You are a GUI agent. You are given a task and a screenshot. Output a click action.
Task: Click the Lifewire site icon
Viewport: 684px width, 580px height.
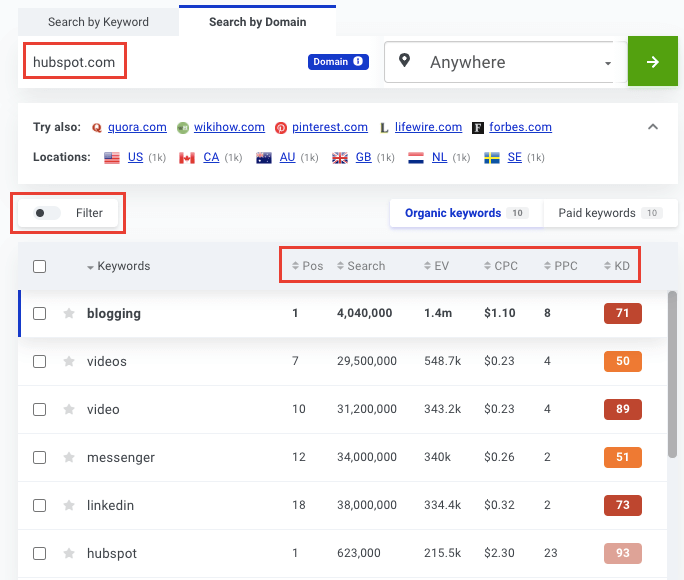(384, 128)
